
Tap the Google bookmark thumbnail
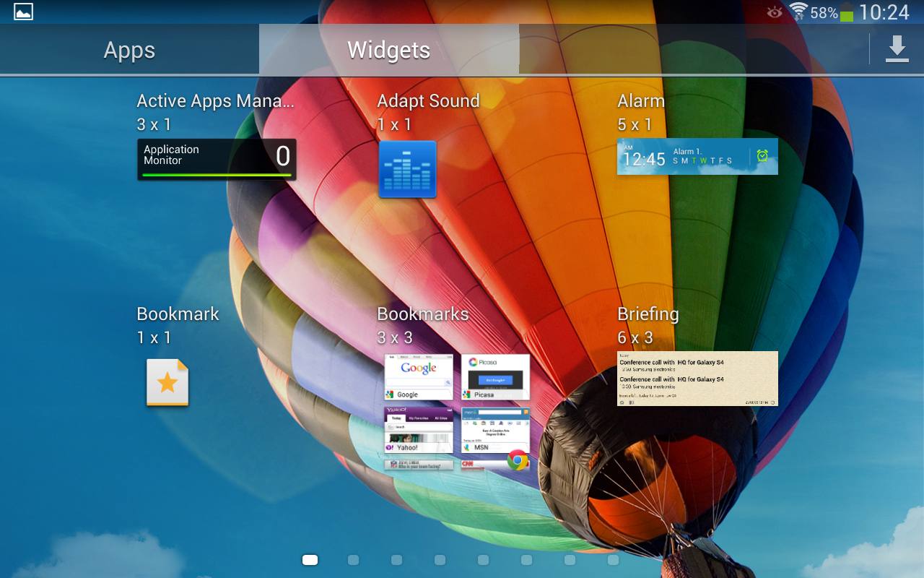click(419, 376)
